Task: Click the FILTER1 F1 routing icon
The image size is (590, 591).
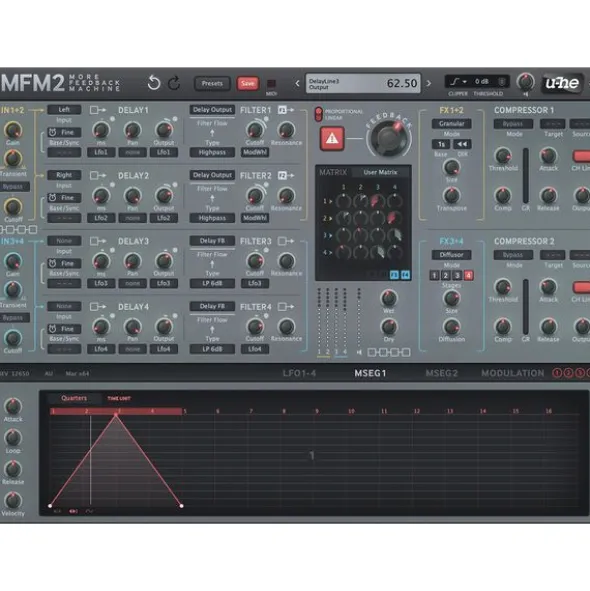Action: pyautogui.click(x=285, y=110)
